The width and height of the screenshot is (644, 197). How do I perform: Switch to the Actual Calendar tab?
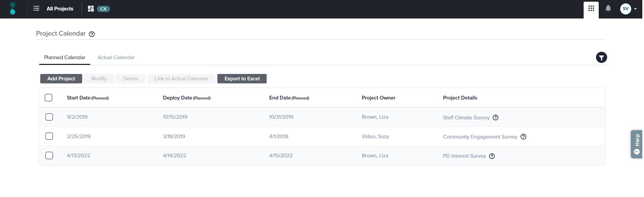[116, 57]
